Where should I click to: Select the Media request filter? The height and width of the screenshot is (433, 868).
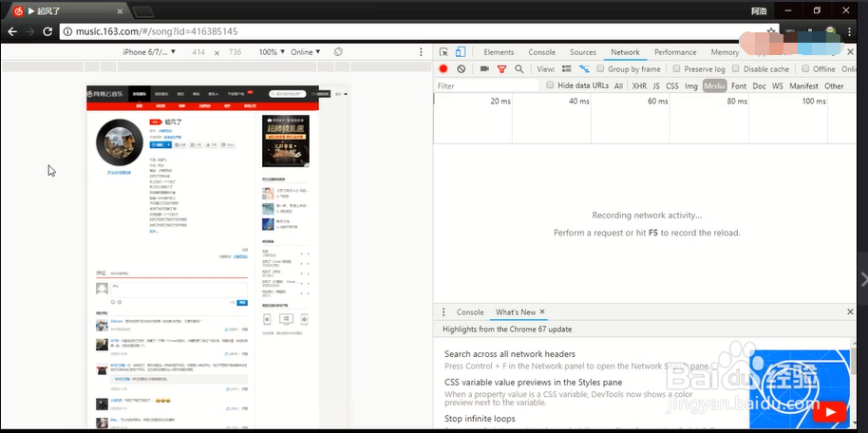715,85
